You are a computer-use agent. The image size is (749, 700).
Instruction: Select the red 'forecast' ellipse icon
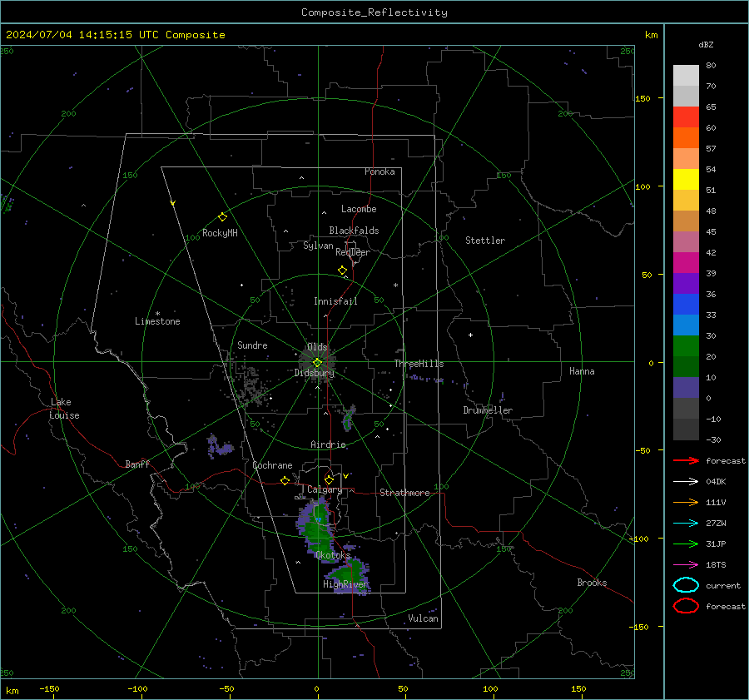click(686, 606)
